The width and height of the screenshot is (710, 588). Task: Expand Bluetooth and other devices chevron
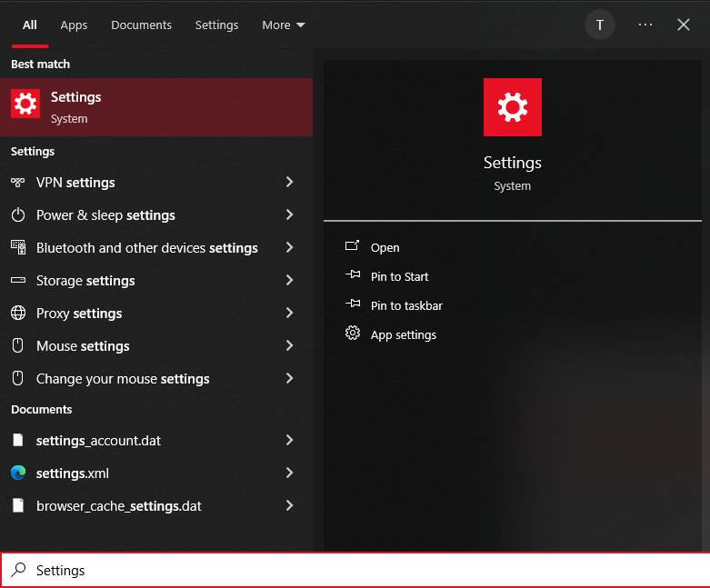coord(290,247)
